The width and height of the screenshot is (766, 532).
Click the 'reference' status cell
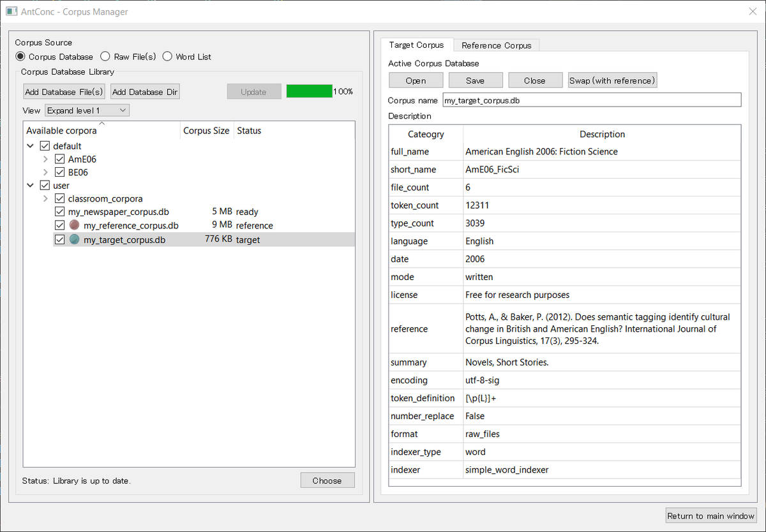(254, 226)
